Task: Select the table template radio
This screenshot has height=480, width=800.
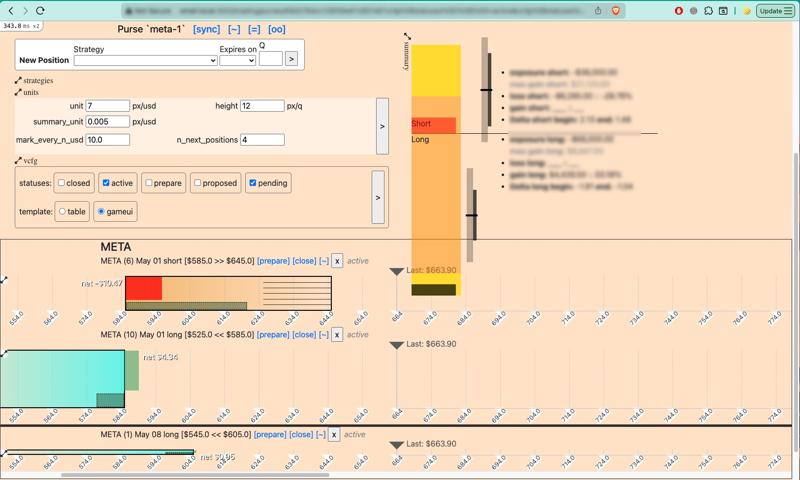Action: point(62,211)
